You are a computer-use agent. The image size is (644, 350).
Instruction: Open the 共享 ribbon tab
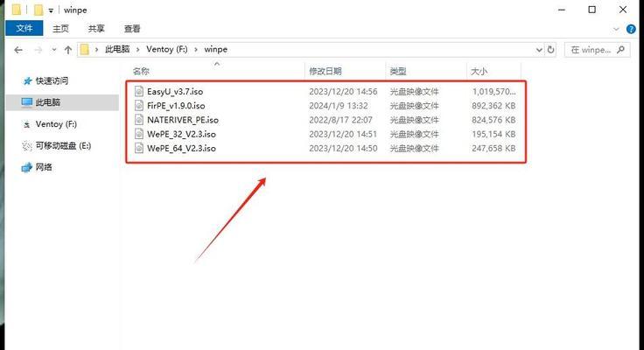pos(96,29)
